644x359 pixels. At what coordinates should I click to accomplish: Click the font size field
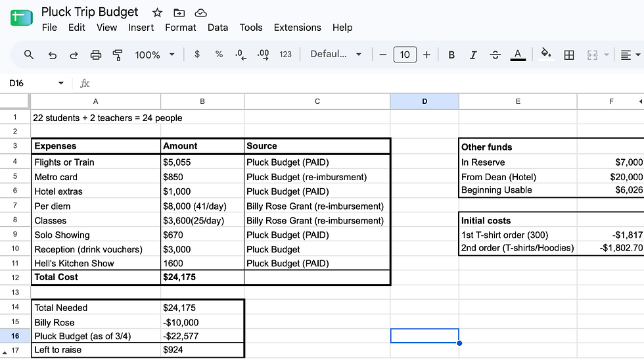point(405,55)
